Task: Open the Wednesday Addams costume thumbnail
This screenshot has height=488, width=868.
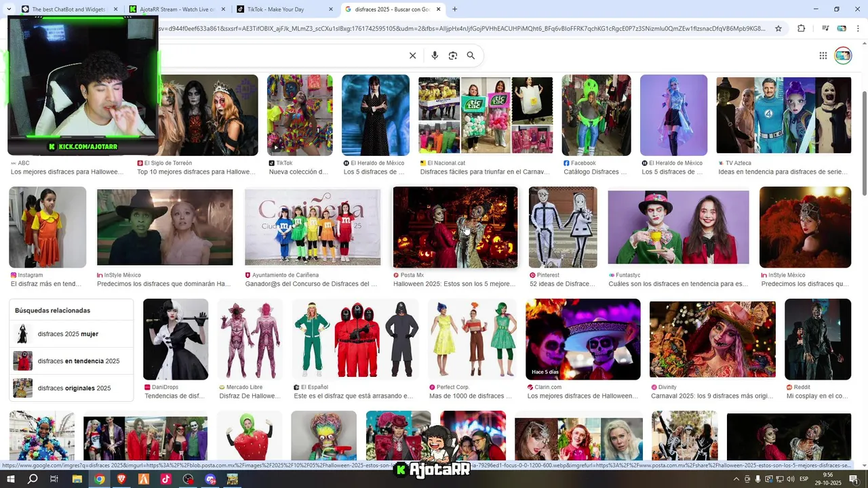Action: click(376, 115)
